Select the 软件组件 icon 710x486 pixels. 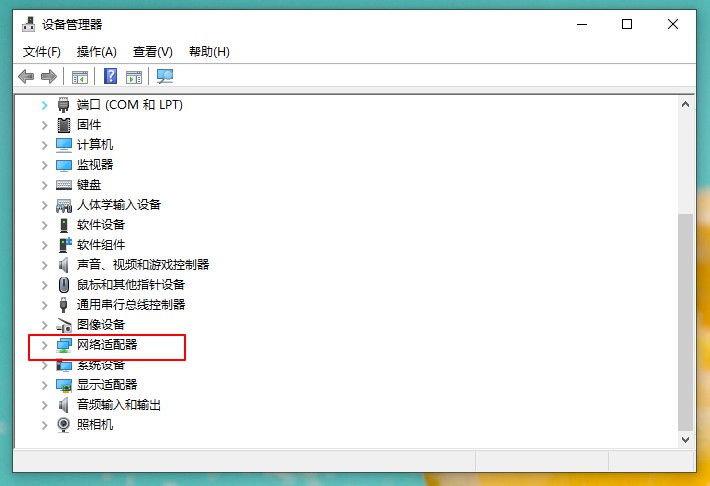65,245
